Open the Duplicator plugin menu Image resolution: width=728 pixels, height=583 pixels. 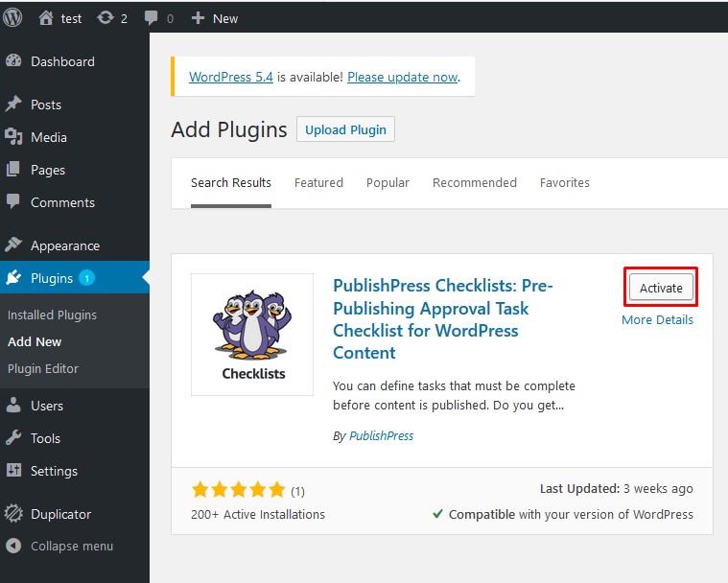tap(60, 513)
